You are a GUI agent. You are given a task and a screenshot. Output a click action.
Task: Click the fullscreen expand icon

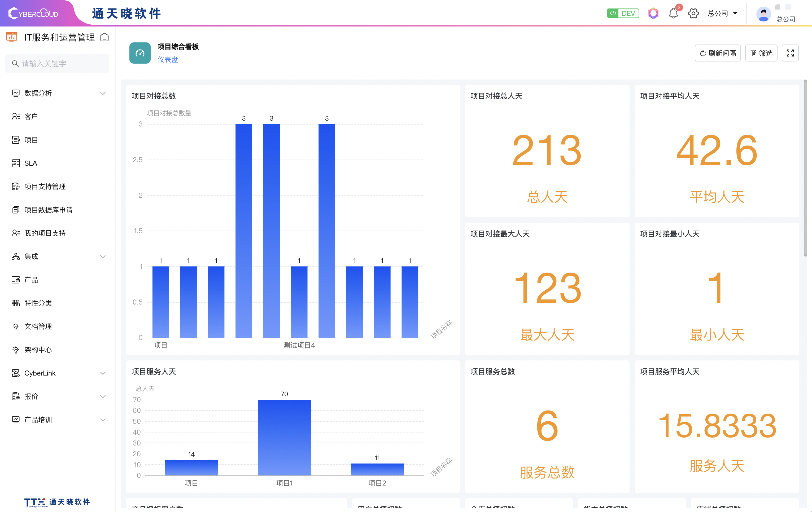pos(790,53)
